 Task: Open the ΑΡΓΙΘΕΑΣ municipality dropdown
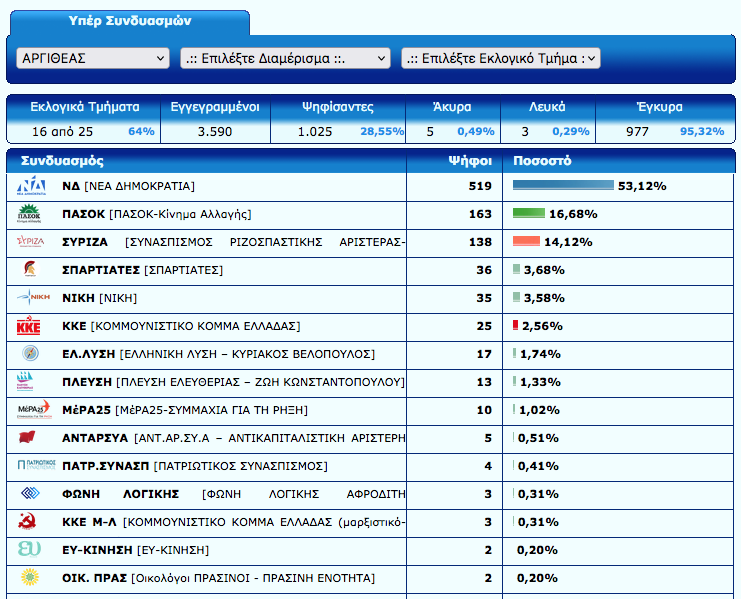93,59
